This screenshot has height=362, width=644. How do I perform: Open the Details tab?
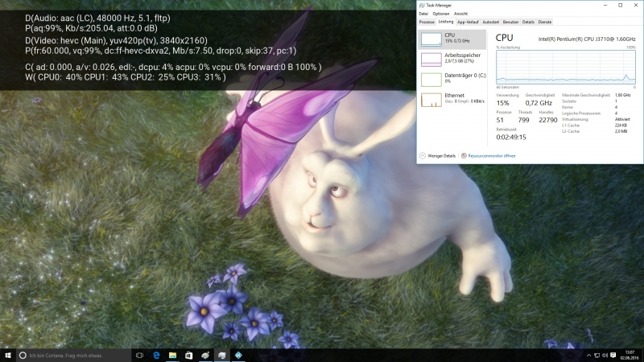(x=528, y=23)
